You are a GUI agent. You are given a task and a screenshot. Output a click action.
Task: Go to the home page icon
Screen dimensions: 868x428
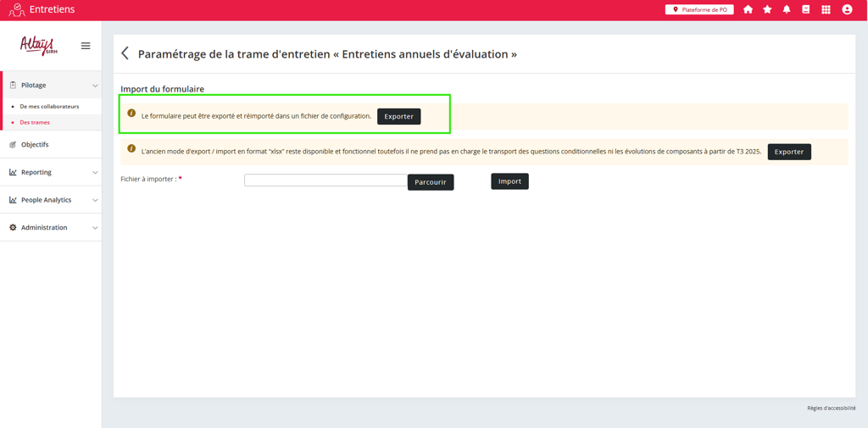[x=748, y=9]
